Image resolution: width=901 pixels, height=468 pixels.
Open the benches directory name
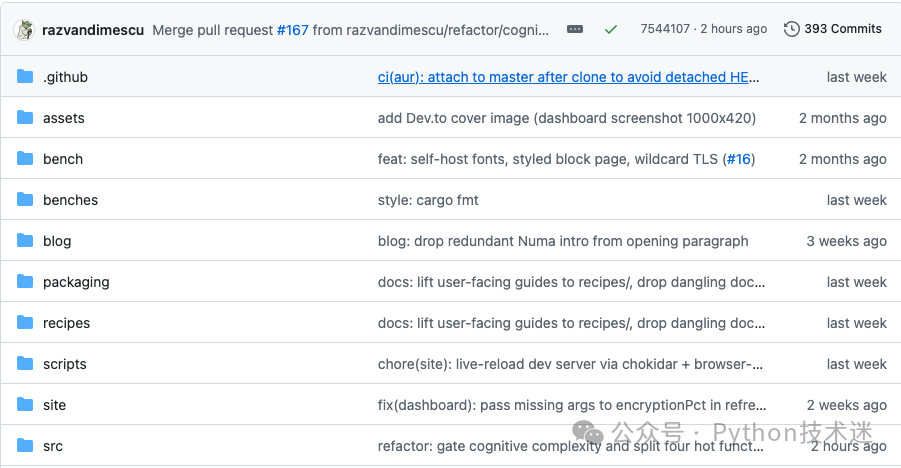pyautogui.click(x=70, y=200)
